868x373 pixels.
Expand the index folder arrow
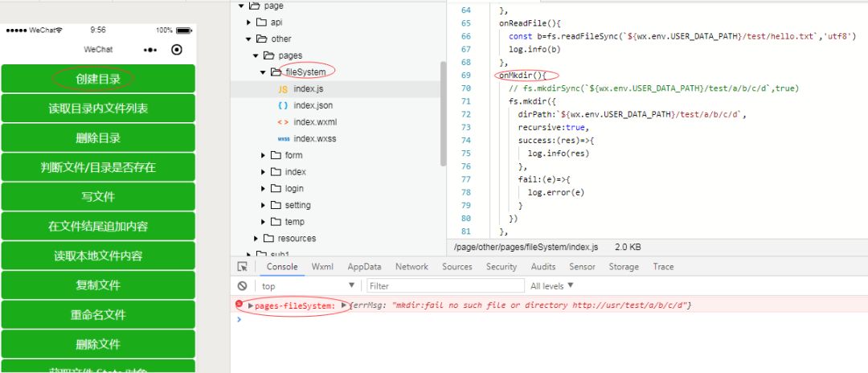tap(263, 172)
